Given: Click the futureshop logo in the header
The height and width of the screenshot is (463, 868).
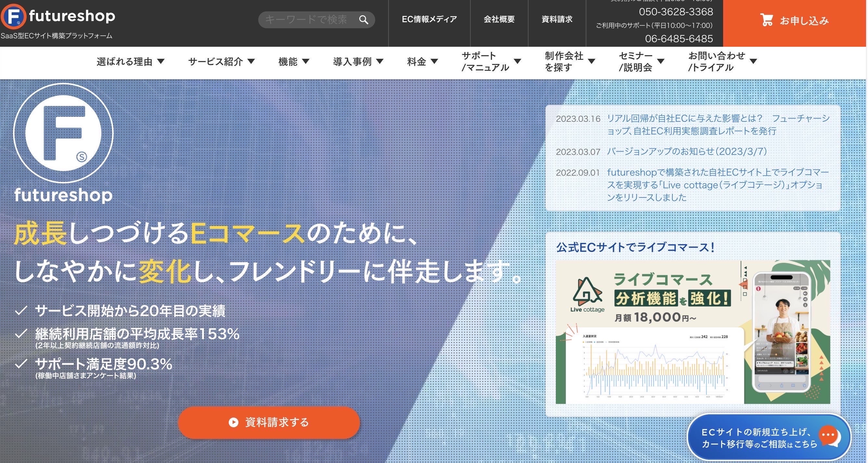Looking at the screenshot, I should coord(58,16).
